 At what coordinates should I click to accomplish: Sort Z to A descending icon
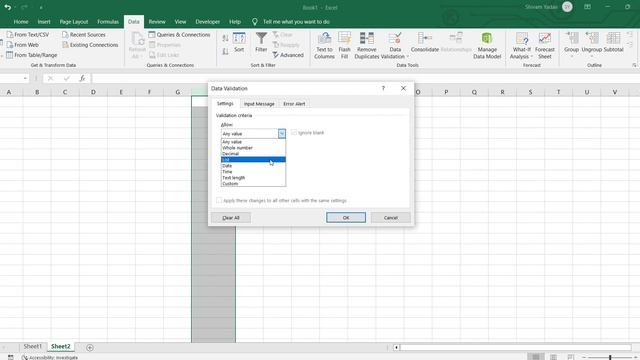pyautogui.click(x=225, y=51)
